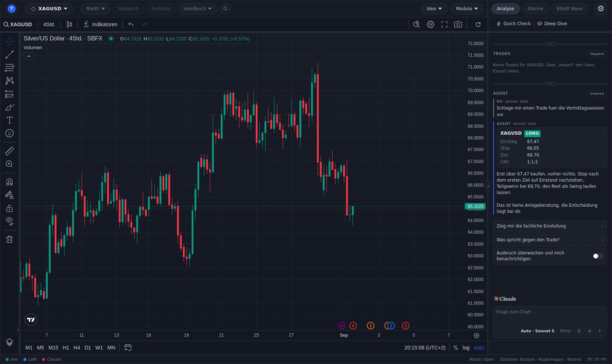
Task: Switch timeframe to D1
Action: [87, 348]
